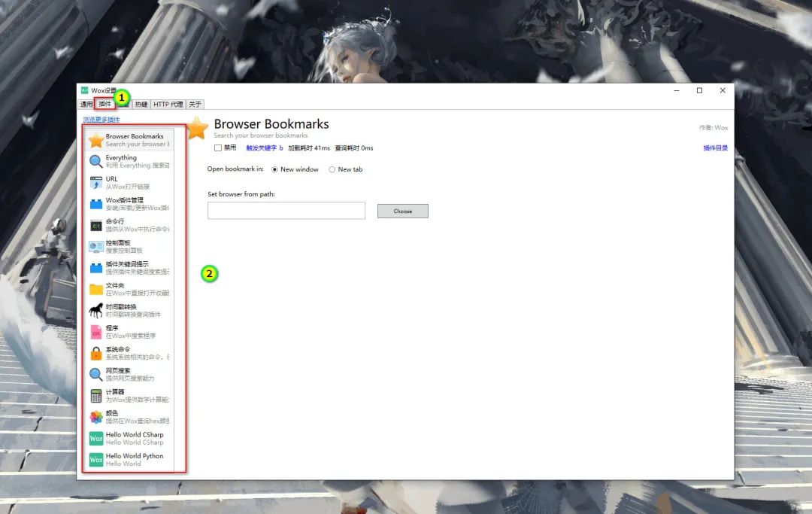Select the 命令行 command-line plugin
Screen dimensions: 812x514
[x=129, y=225]
